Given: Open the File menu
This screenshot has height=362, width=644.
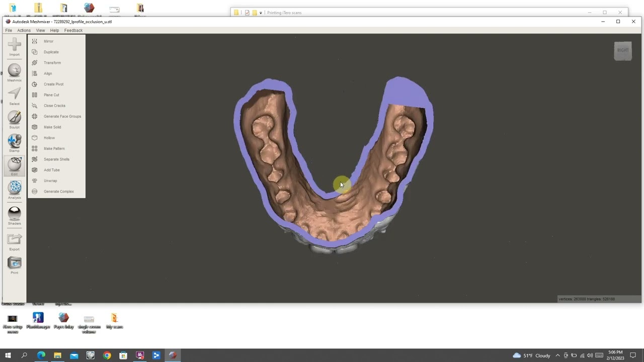Looking at the screenshot, I should click(9, 31).
